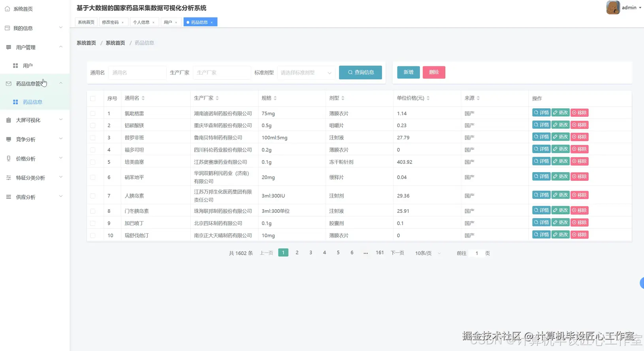
Task: Close the 药品信息 tab with its x
Action: coord(211,23)
